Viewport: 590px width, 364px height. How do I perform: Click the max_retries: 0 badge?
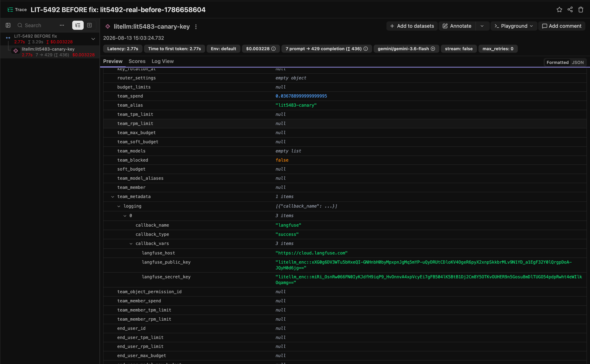click(x=498, y=49)
